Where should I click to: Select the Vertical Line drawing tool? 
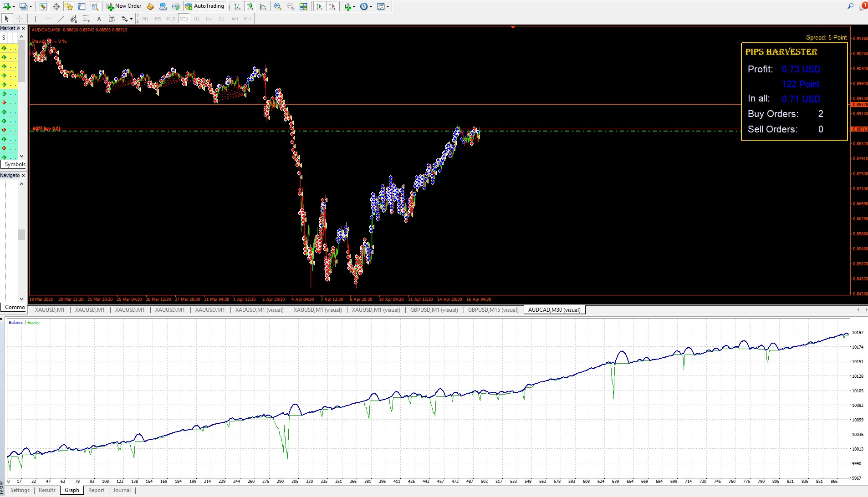point(35,19)
